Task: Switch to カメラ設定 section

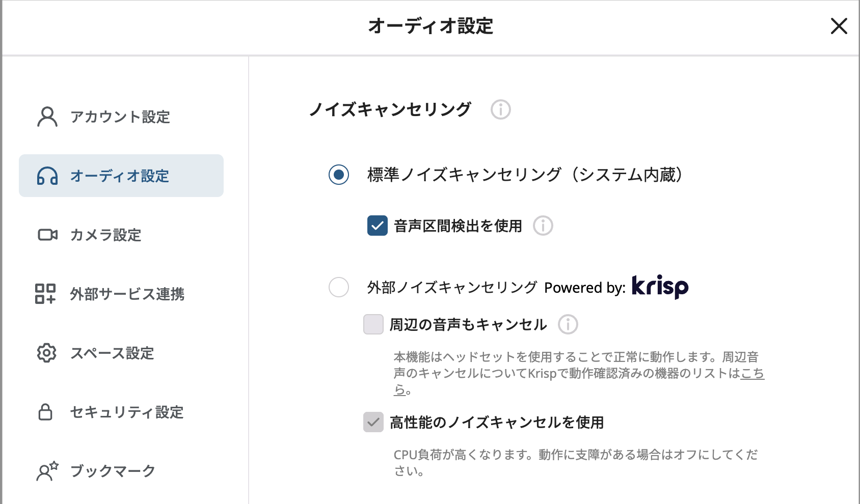Action: [x=105, y=235]
